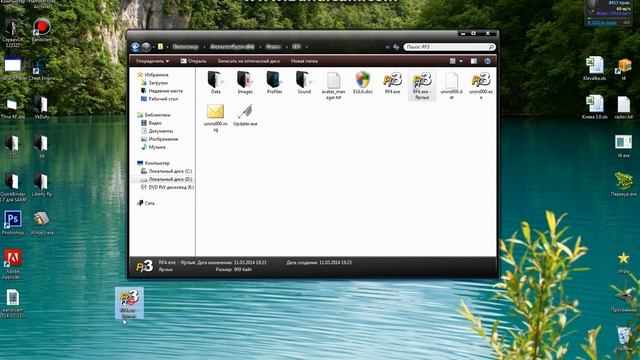Screen dimensions: 640x360
Task: Click inside the Explorer search field
Action: pyautogui.click(x=449, y=47)
